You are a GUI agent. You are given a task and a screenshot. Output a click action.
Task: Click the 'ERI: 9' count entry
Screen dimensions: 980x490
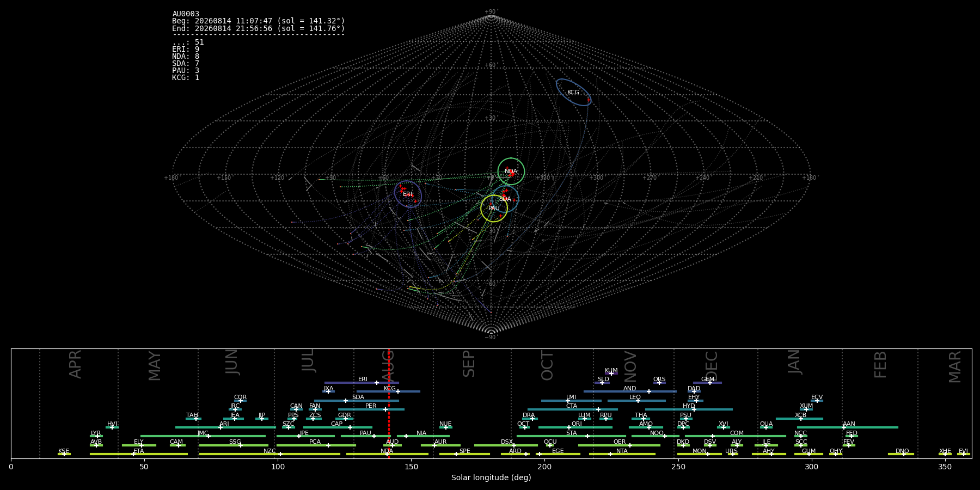[x=186, y=50]
